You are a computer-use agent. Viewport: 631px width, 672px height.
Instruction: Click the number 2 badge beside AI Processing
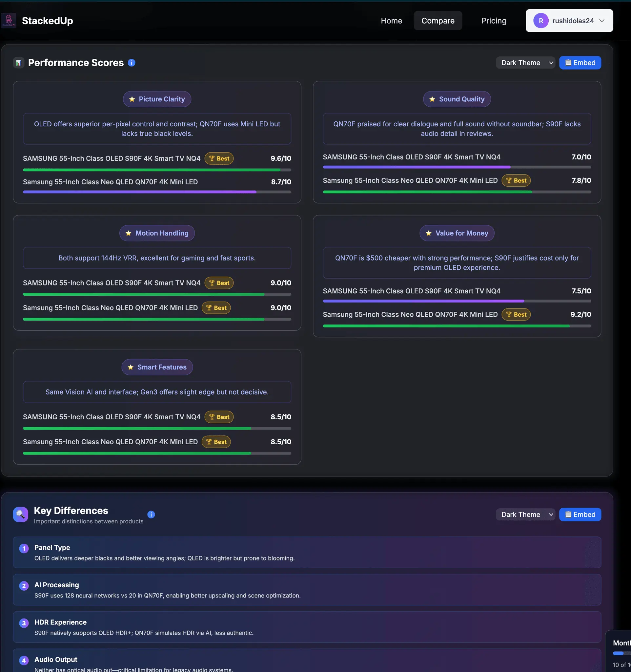click(x=24, y=586)
